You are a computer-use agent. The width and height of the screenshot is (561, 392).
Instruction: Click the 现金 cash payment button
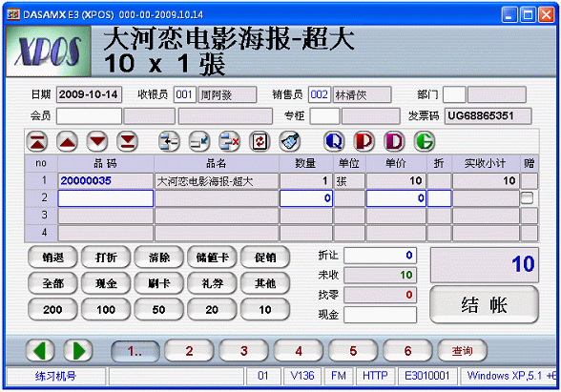[106, 283]
